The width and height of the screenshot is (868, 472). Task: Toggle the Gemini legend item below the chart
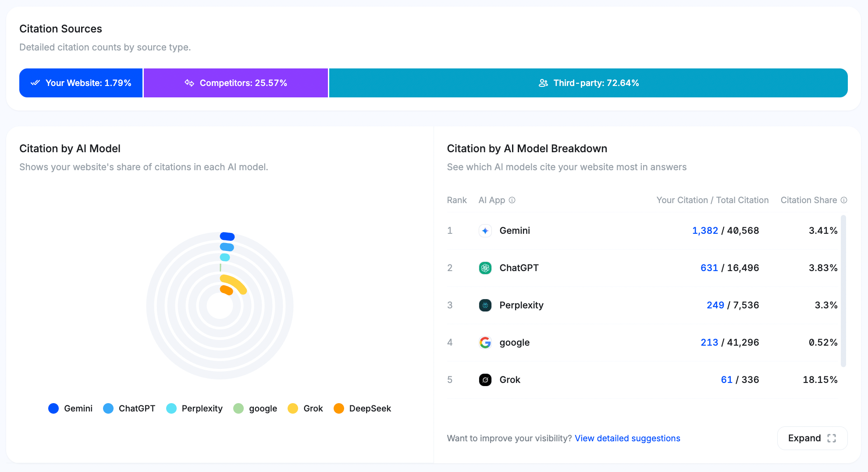[71, 408]
